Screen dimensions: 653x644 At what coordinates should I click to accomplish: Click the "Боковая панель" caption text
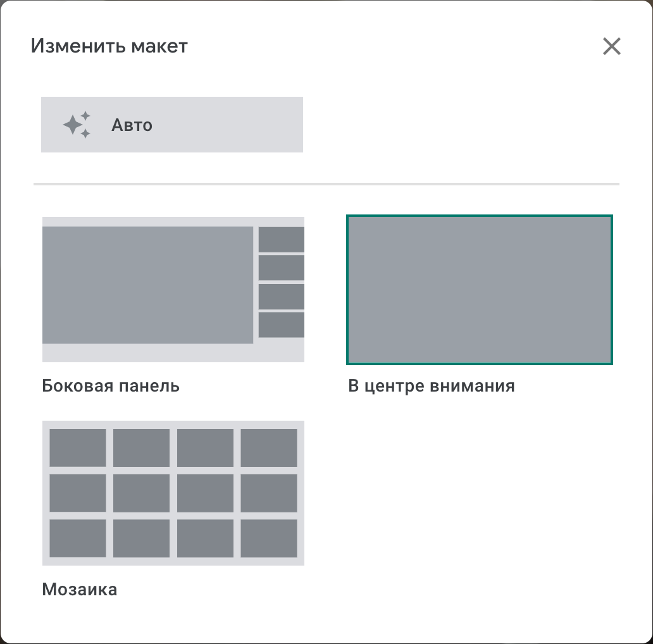[111, 386]
